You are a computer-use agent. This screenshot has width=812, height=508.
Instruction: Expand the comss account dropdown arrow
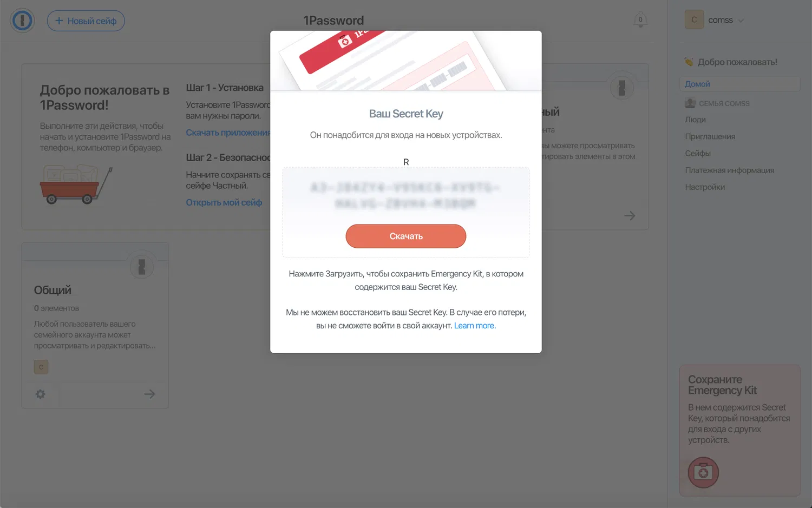741,21
